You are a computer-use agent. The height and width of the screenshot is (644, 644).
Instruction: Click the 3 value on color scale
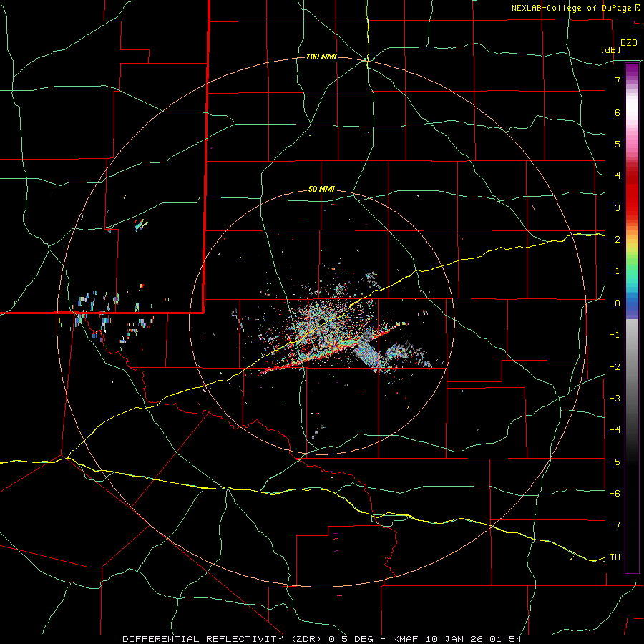point(618,208)
